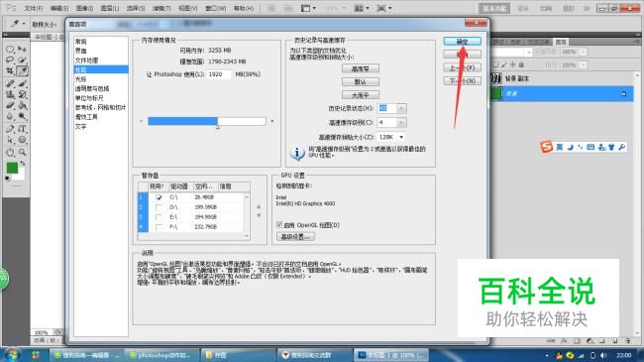This screenshot has height=362, width=644.
Task: Open the 编辑(E) menu
Action: click(59, 8)
